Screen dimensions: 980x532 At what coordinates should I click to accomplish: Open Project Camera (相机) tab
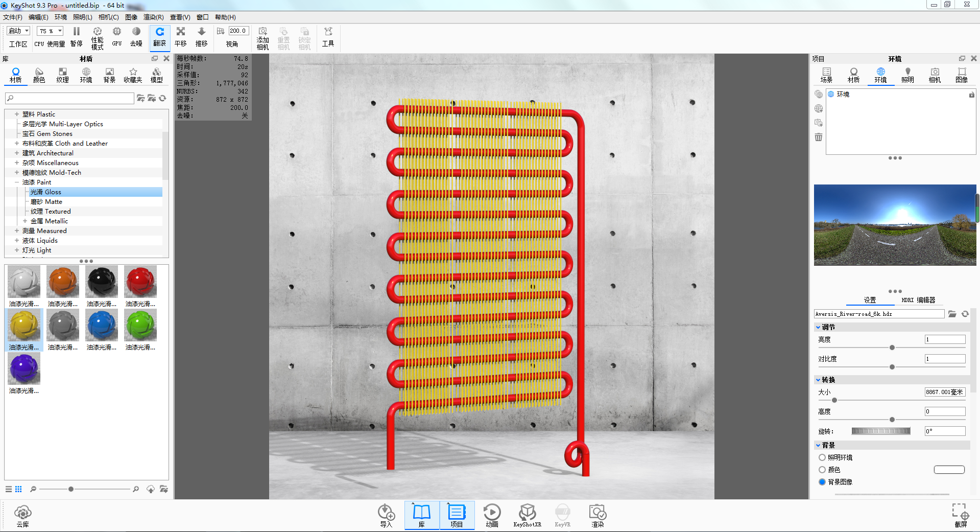pyautogui.click(x=935, y=75)
